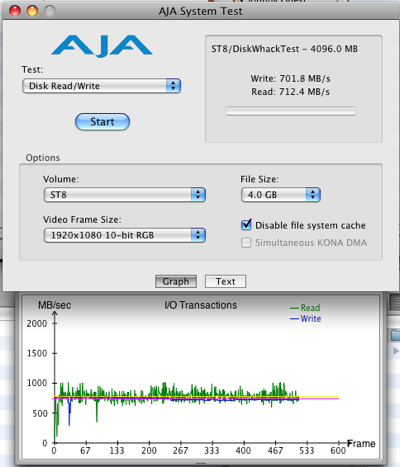
Task: Click the blue Write legend entry
Action: click(306, 319)
